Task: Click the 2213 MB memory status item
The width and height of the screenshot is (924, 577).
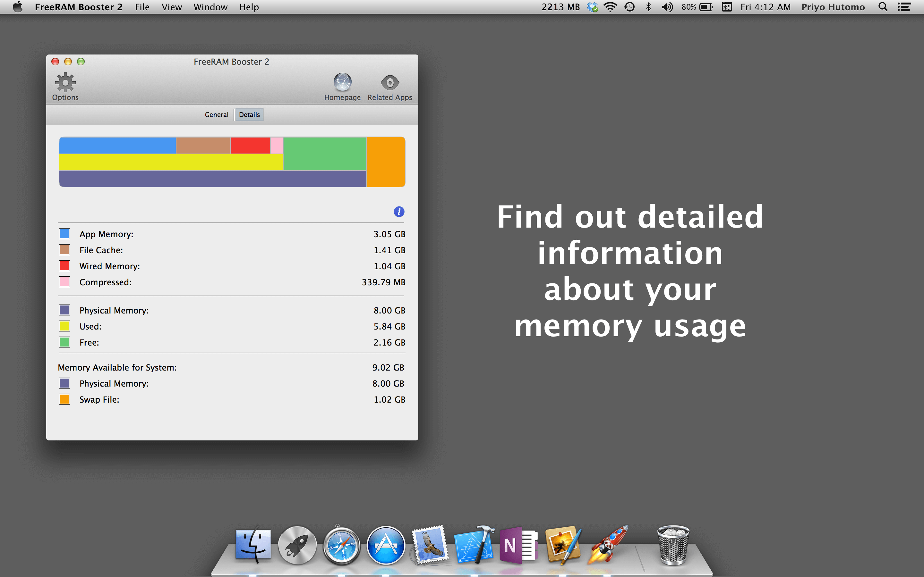Action: pos(560,7)
